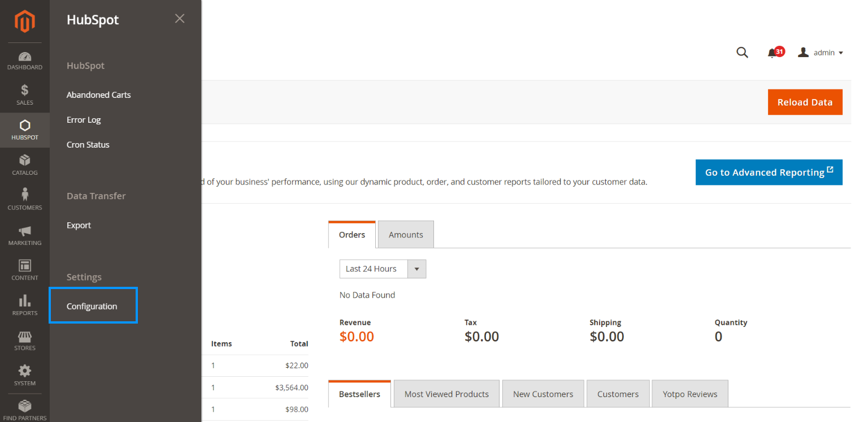Image resolution: width=868 pixels, height=422 pixels.
Task: Click the Magento logo icon
Action: click(x=24, y=21)
